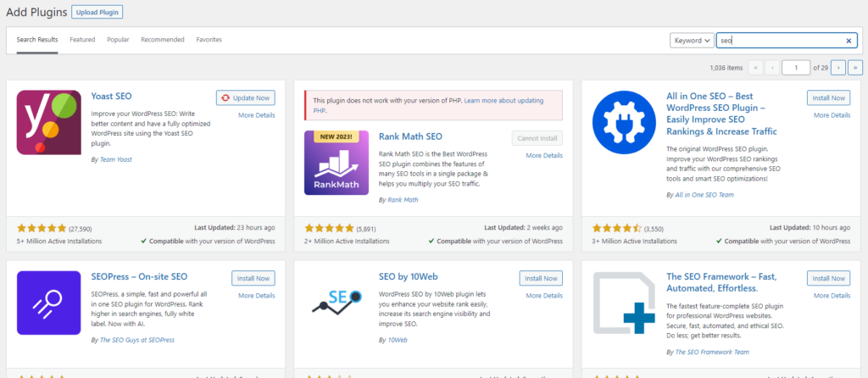Open the Yoast SEO plugin logo
This screenshot has width=868, height=378.
coord(49,122)
